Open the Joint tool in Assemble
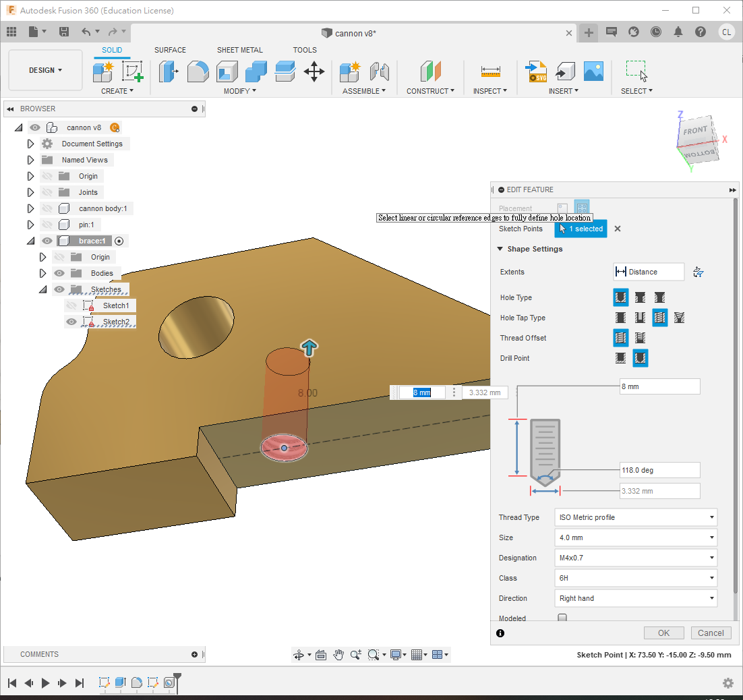This screenshot has height=700, width=743. [380, 71]
